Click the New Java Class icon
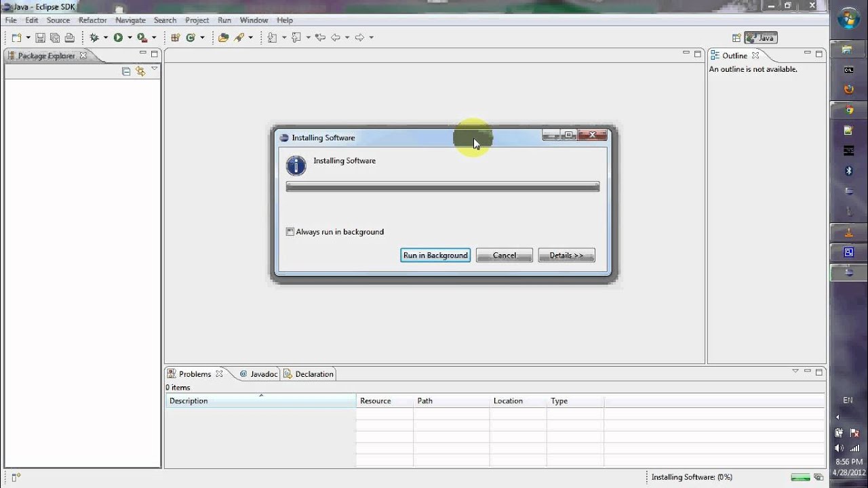The height and width of the screenshot is (488, 868). 191,38
